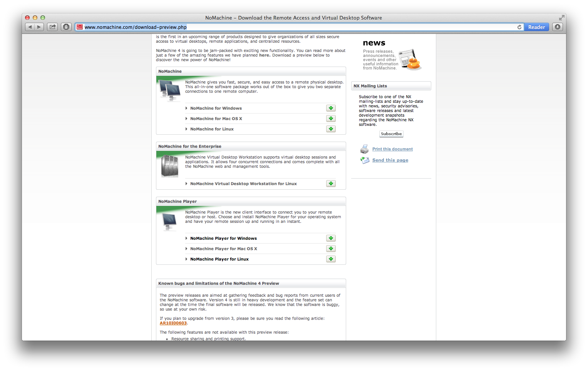This screenshot has height=371, width=588.
Task: Click the news newspaper and coffee cup image
Action: [410, 60]
